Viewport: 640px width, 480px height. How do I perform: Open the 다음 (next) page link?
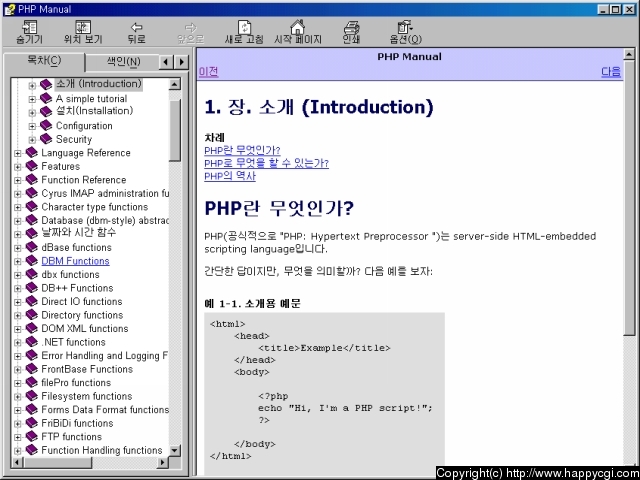click(611, 72)
